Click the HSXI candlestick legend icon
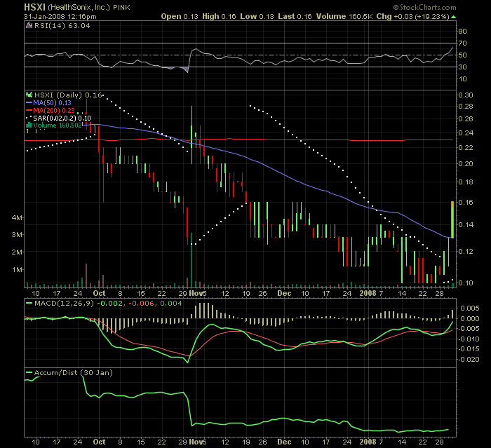The image size is (491, 448). (x=29, y=95)
